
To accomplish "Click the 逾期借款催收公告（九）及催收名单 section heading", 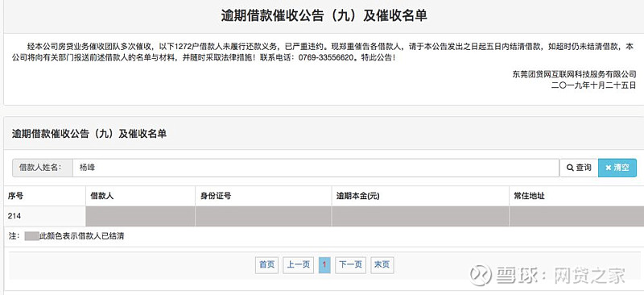I will [x=89, y=134].
